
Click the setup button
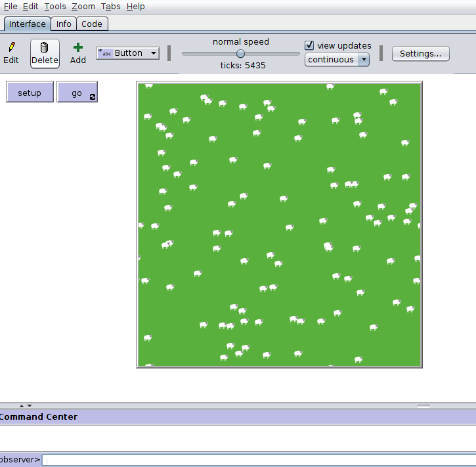coord(30,92)
